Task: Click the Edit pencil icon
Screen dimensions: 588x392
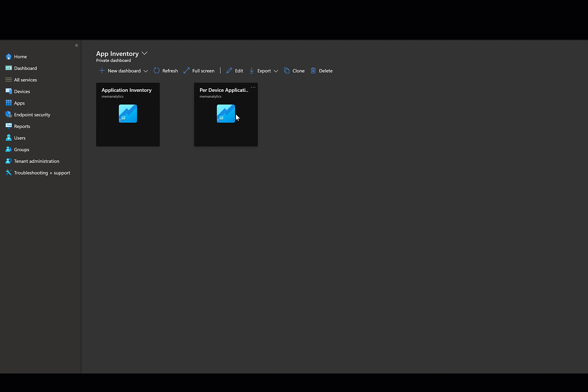Action: point(229,71)
